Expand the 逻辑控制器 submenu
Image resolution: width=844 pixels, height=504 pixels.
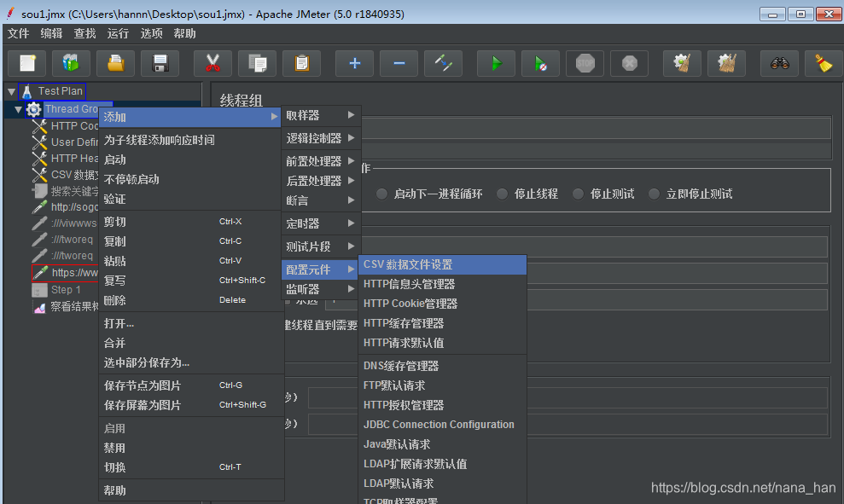321,138
